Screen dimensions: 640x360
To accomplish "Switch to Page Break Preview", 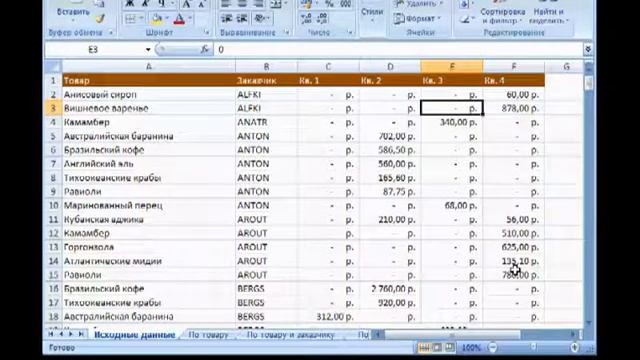I will pos(449,348).
